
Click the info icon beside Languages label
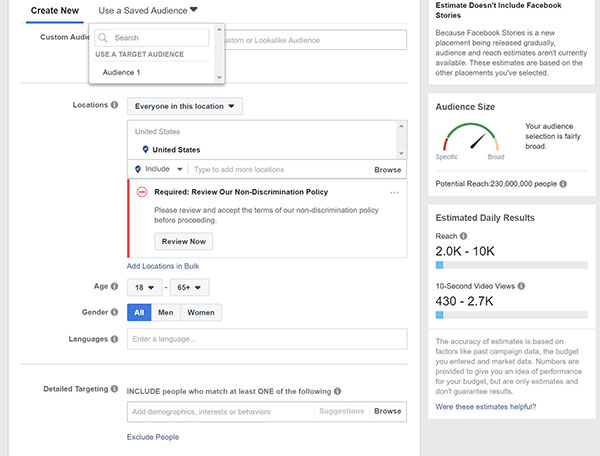coord(114,340)
